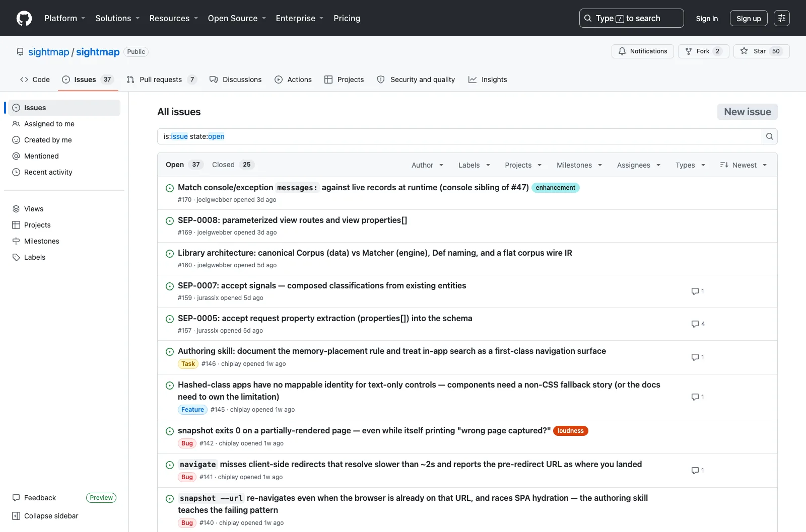The height and width of the screenshot is (532, 806).
Task: Go to the GitHub homepage logo
Action: coord(24,18)
